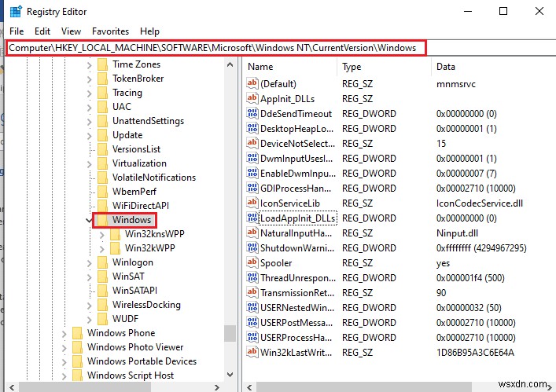Click the DWORD icon for LoadAppInit_DLLs
556x392 pixels.
point(252,218)
